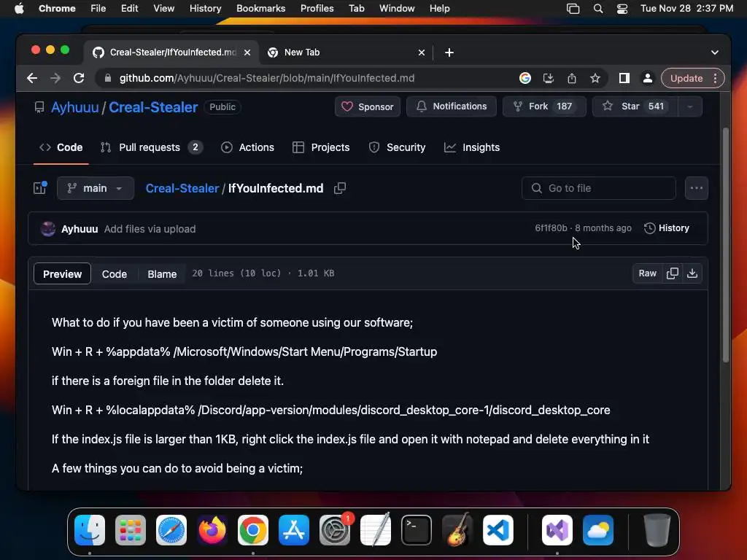Open the Actions tab

coord(247,147)
